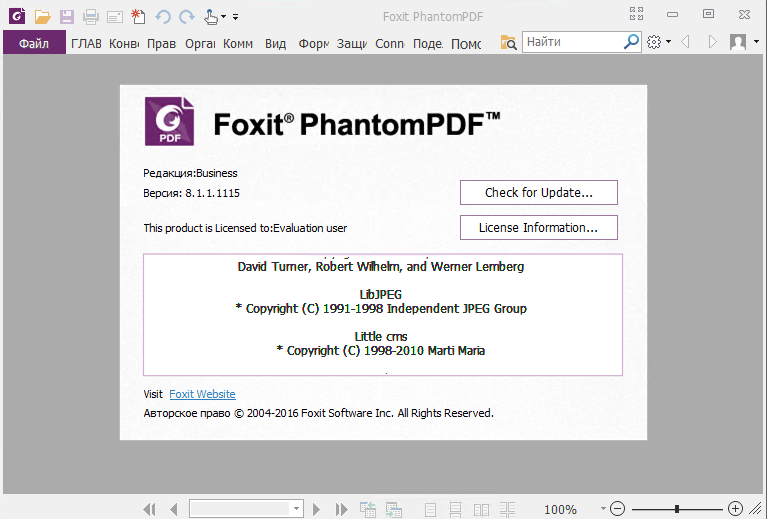The width and height of the screenshot is (767, 519).
Task: Click the folder search icon beside Найти
Action: click(x=509, y=43)
